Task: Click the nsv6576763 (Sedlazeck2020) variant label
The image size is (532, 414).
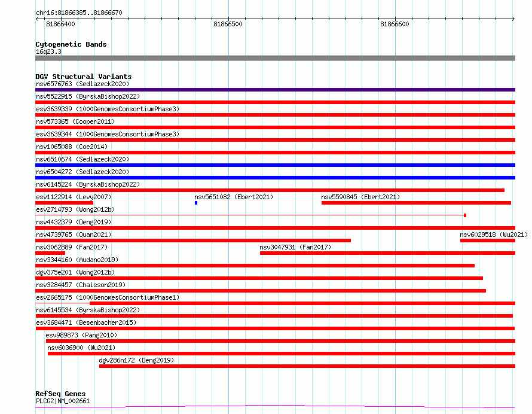Action: point(82,84)
